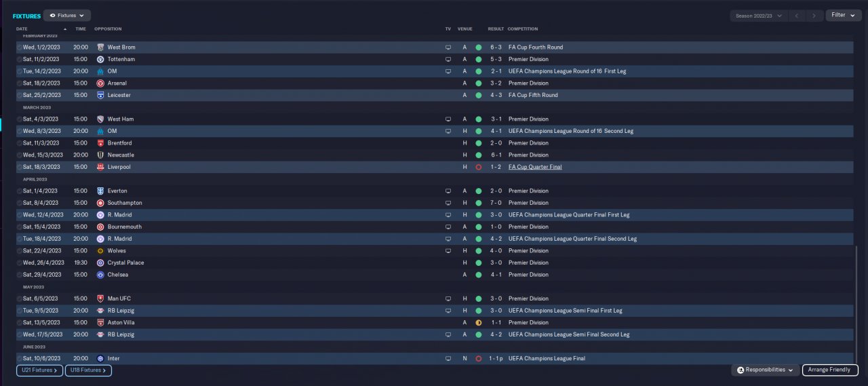This screenshot has height=386, width=868.
Task: Click the Inter club badge
Action: [x=100, y=358]
